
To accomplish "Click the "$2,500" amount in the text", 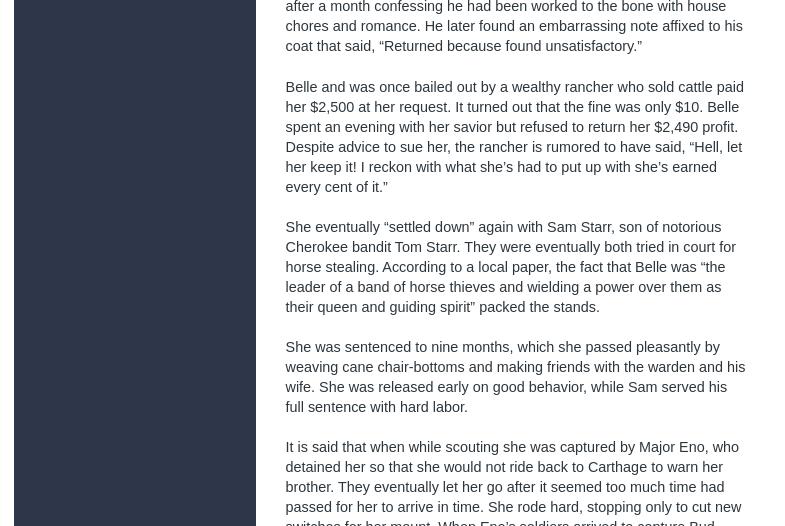I will tap(332, 107).
